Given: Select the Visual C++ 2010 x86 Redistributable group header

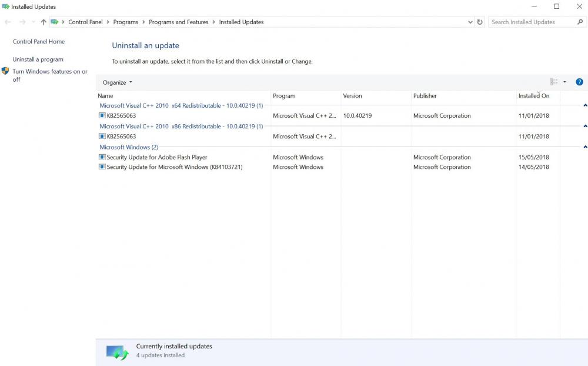Looking at the screenshot, I should (181, 127).
